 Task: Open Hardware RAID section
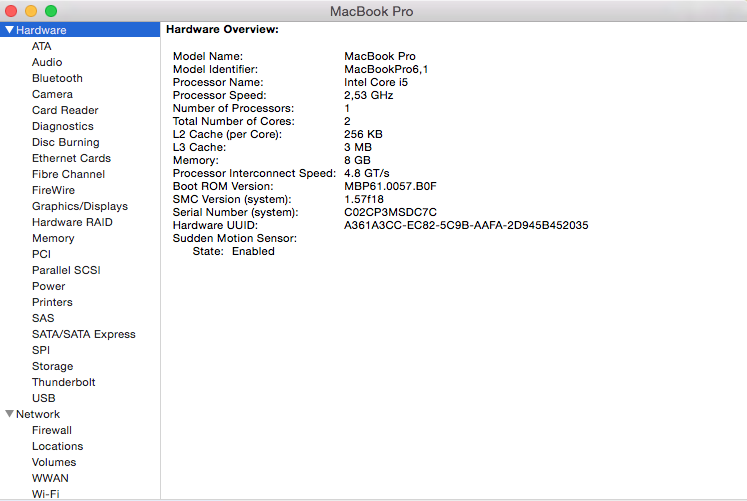pyautogui.click(x=72, y=222)
